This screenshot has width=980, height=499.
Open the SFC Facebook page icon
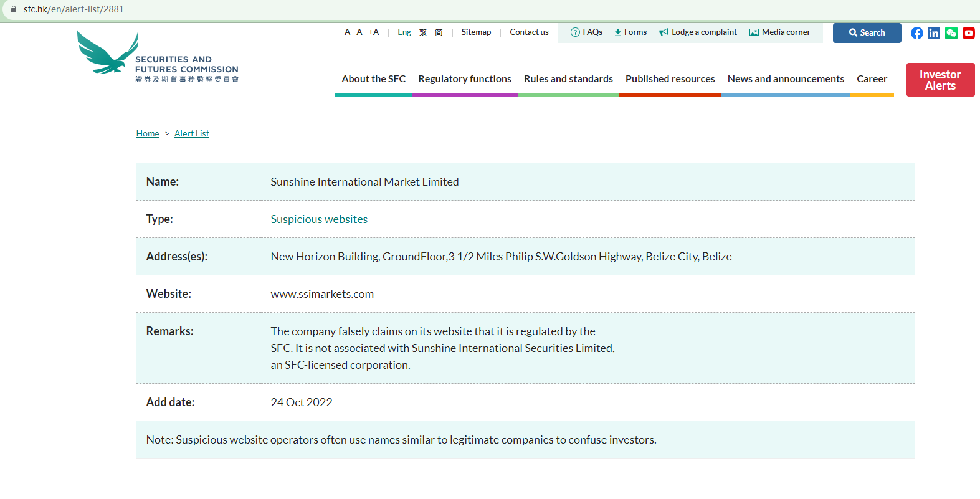click(x=916, y=33)
